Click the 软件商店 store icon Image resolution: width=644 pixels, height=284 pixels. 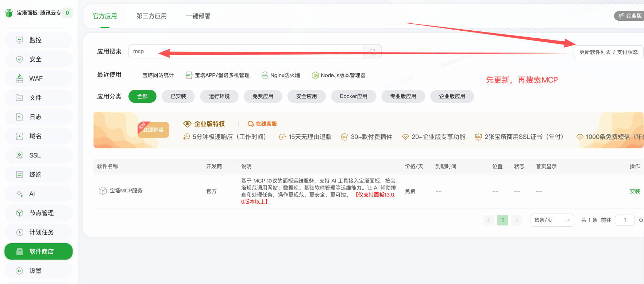tap(20, 252)
